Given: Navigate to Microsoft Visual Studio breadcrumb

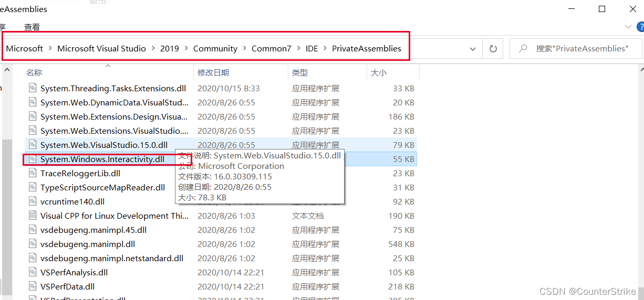Looking at the screenshot, I should point(102,48).
